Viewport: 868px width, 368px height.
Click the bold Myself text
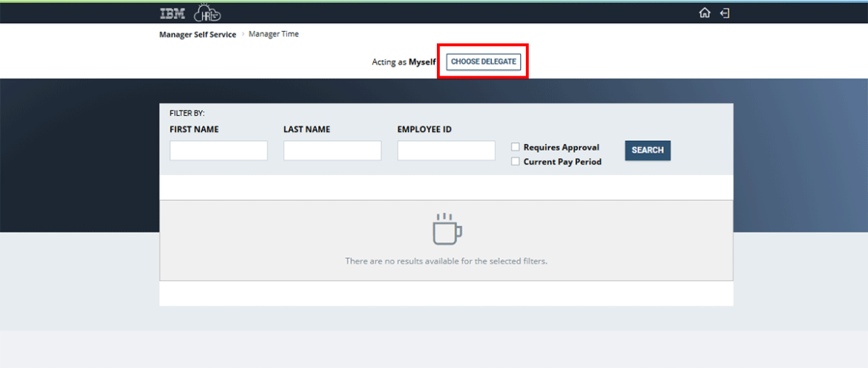coord(422,62)
